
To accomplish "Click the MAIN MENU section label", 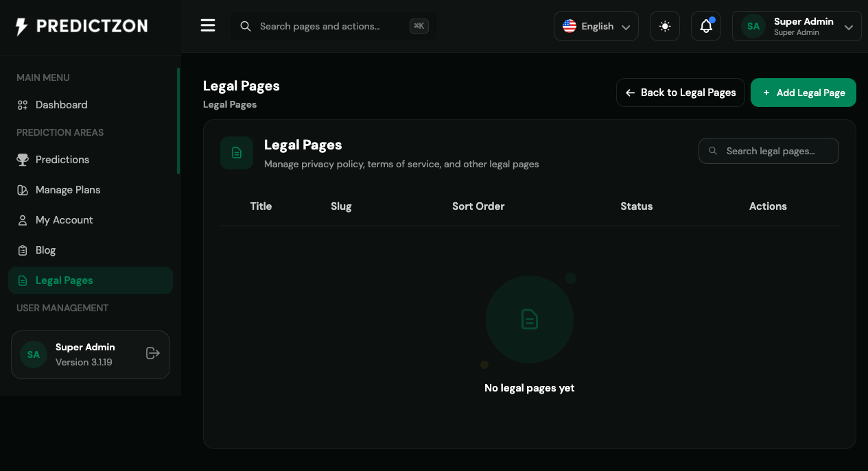I will 43,77.
